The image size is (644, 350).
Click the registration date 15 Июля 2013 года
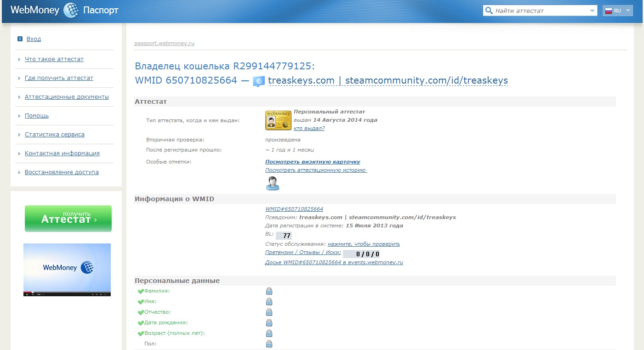tap(374, 226)
